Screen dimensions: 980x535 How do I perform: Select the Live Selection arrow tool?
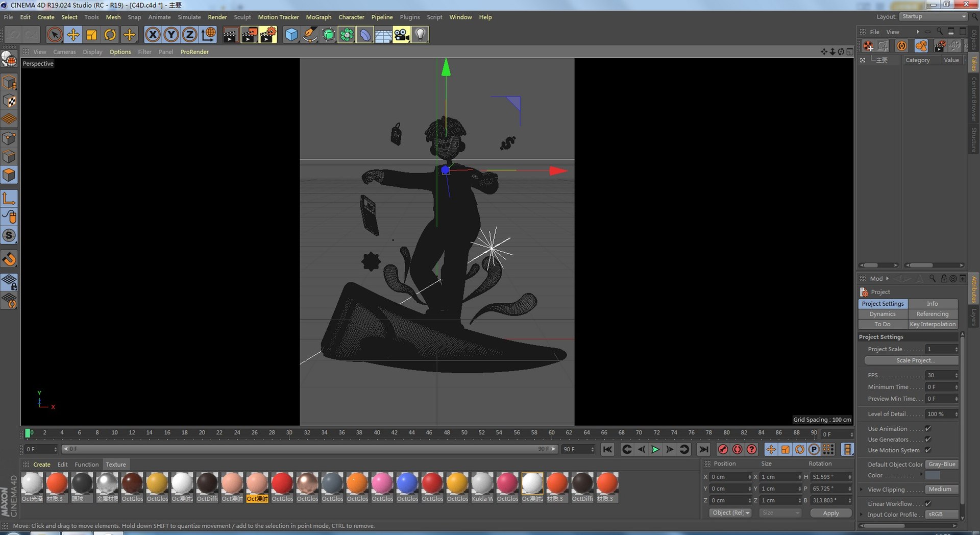click(x=55, y=35)
